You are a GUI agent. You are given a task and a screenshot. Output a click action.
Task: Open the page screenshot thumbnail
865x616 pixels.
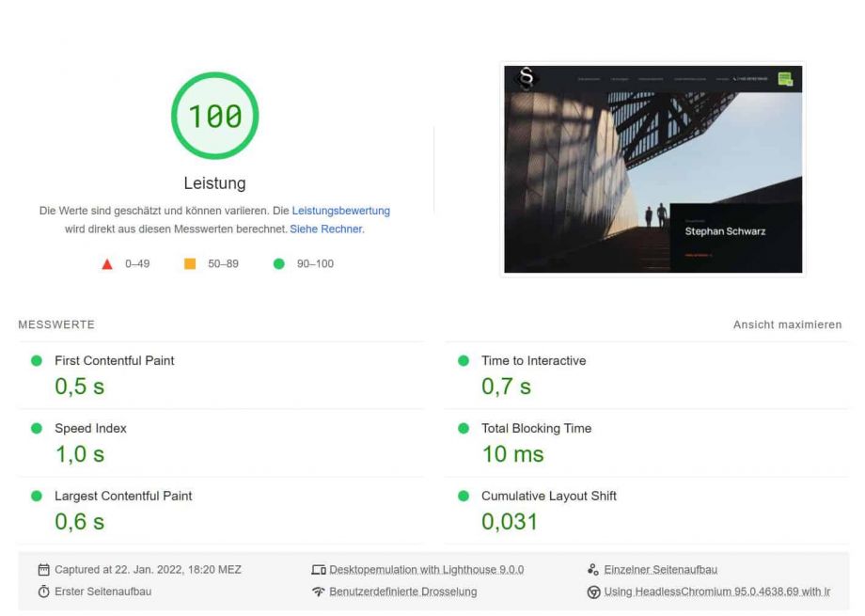(653, 169)
